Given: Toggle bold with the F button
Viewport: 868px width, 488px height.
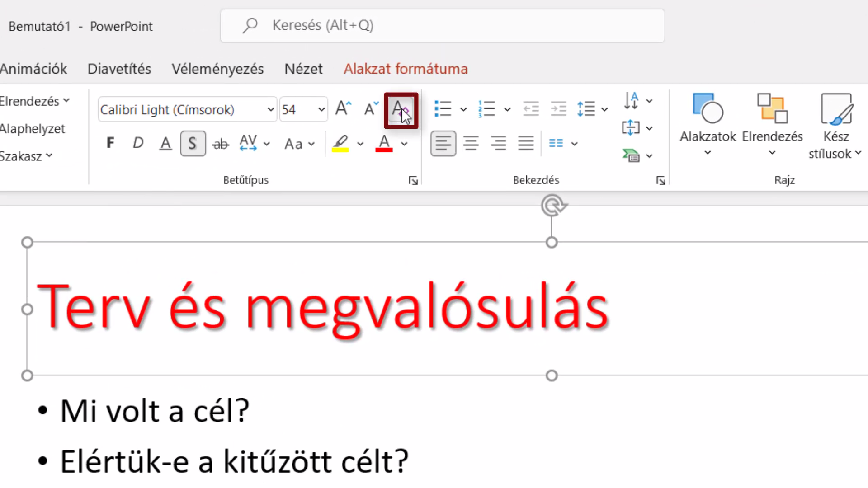Looking at the screenshot, I should [110, 143].
